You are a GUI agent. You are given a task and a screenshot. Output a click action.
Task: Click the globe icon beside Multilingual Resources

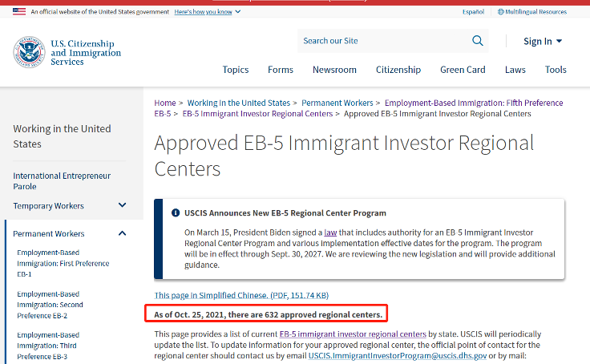point(500,12)
